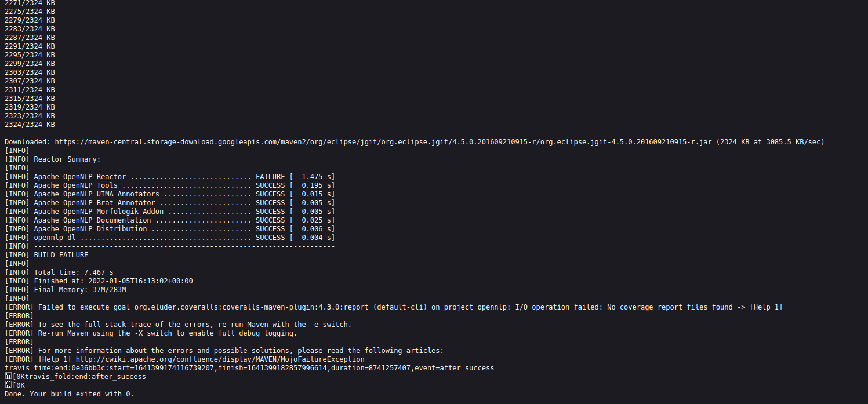Select 'No coverage report files found' text

670,307
